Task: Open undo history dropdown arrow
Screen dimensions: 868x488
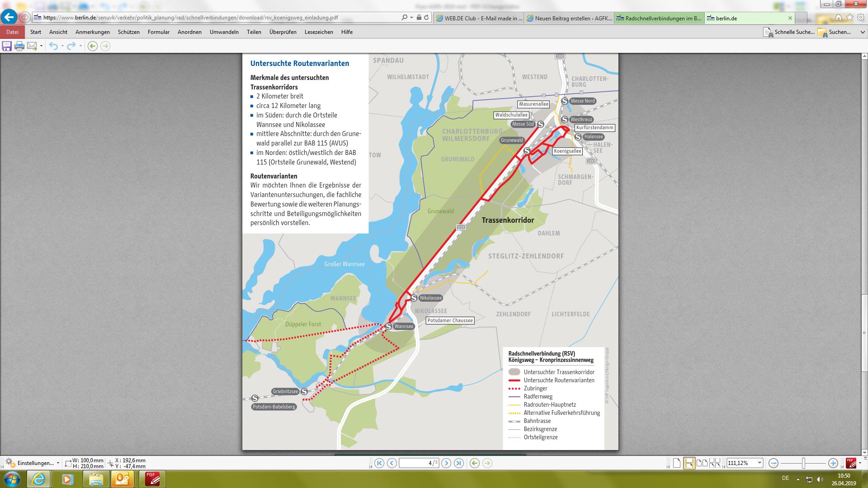Action: pos(62,46)
